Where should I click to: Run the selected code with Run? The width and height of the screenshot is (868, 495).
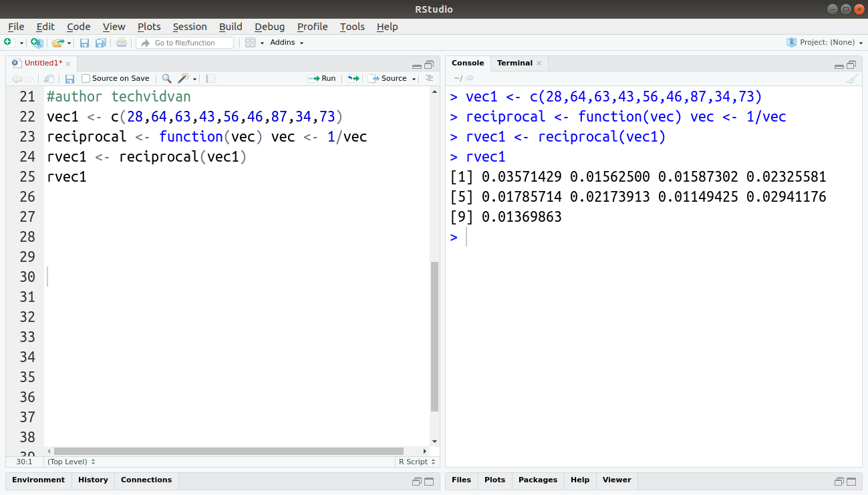pos(323,78)
